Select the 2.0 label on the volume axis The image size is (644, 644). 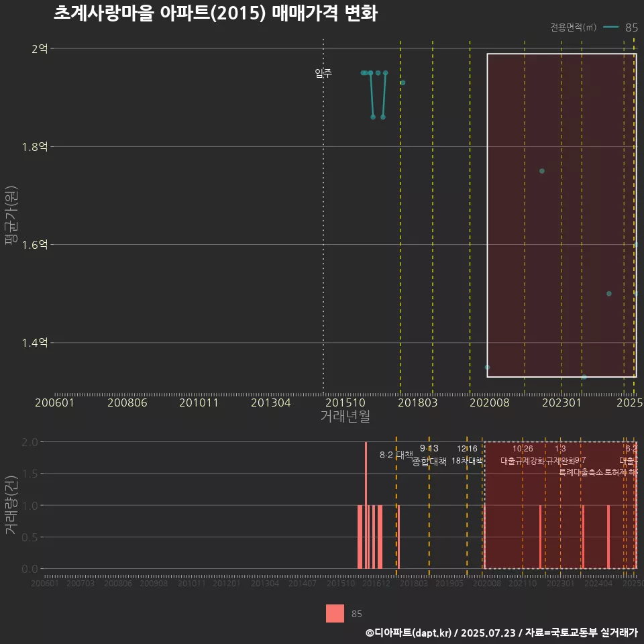click(30, 442)
